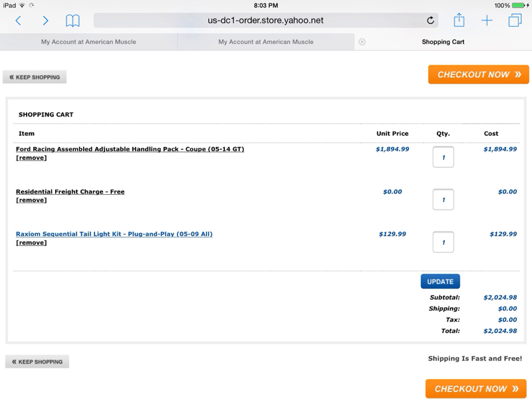Viewport: 532px width, 399px height.
Task: Open the Share sheet icon
Action: 460,21
